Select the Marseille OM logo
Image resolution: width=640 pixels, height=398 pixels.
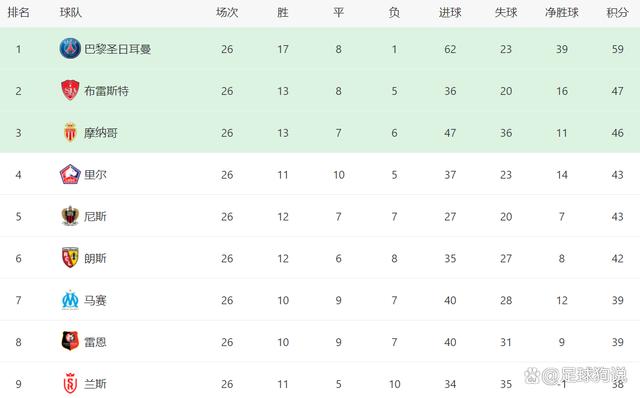70,300
